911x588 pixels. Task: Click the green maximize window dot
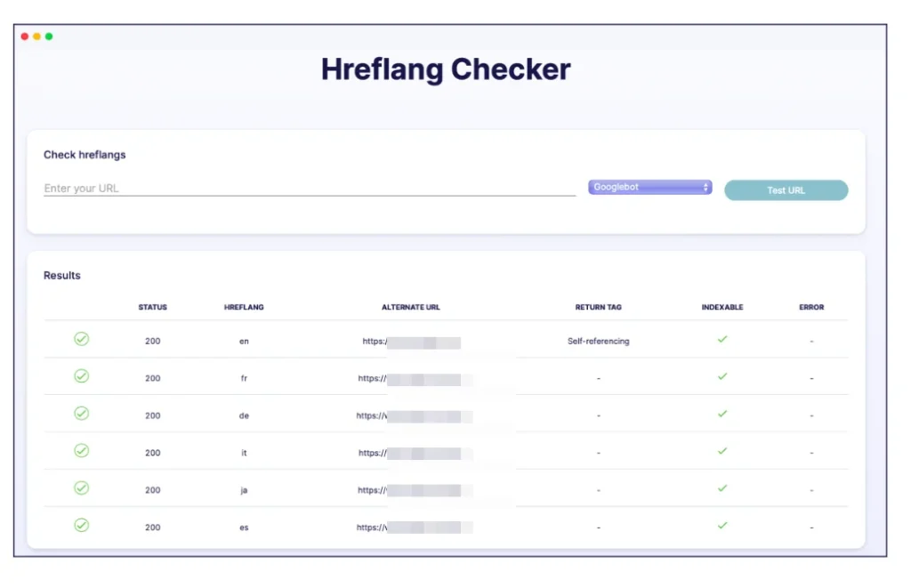click(x=49, y=36)
